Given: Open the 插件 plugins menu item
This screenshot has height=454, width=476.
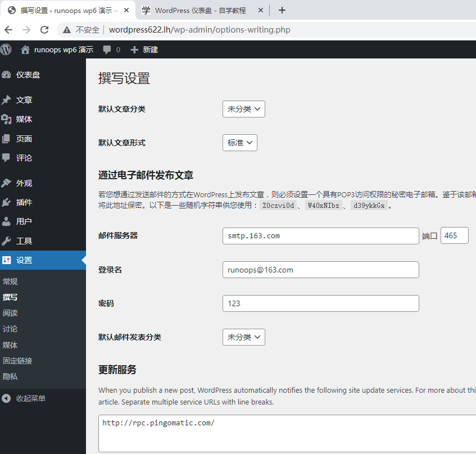Looking at the screenshot, I should tap(24, 202).
